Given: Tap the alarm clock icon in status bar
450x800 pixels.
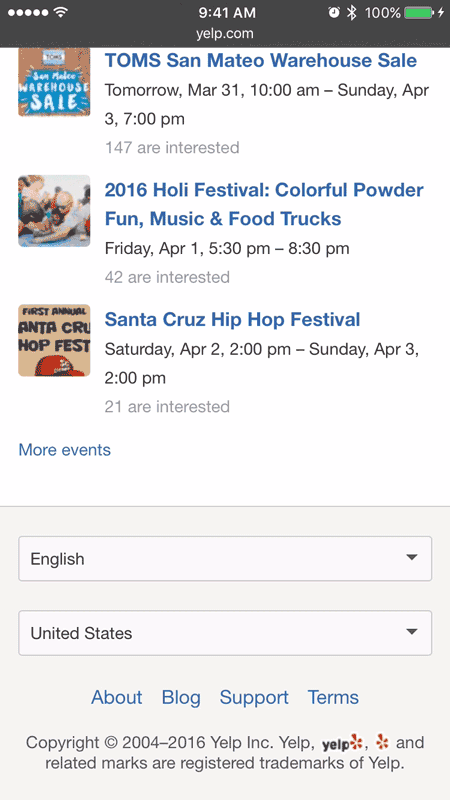Looking at the screenshot, I should coord(334,13).
